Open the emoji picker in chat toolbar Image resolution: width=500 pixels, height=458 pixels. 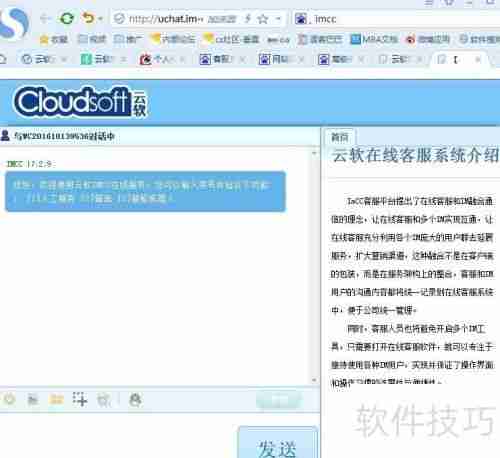9,399
